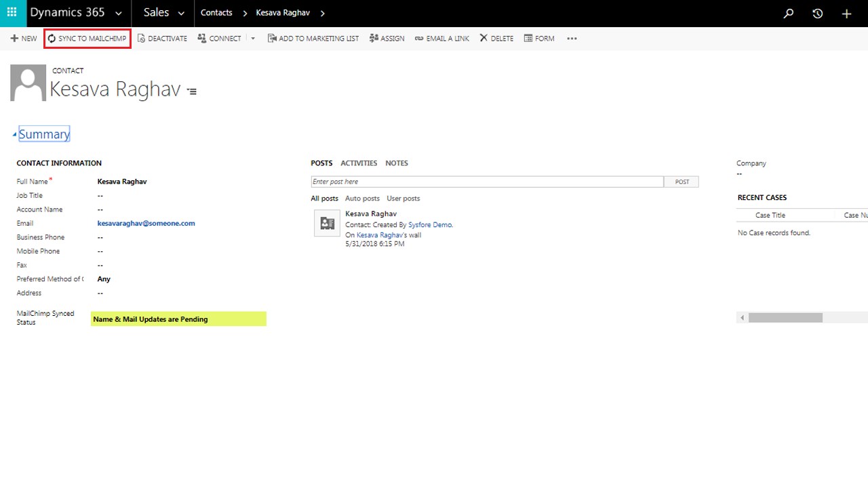Viewport: 868px width, 488px height.
Task: Expand chevron after Kesava Raghav breadcrumb
Action: click(322, 13)
